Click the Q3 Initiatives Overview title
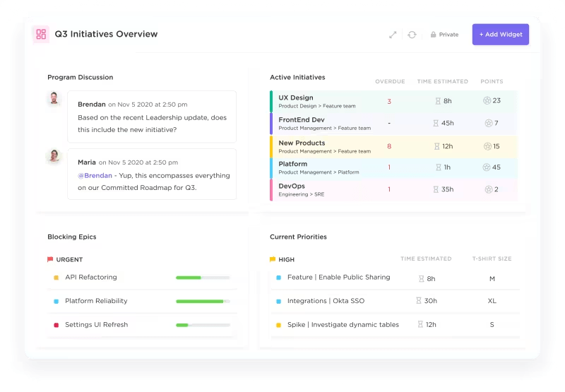565x392 pixels. (106, 34)
